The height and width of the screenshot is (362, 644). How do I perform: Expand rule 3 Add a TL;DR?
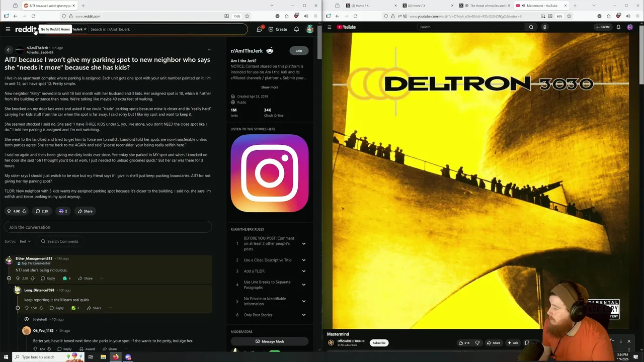coord(303,271)
